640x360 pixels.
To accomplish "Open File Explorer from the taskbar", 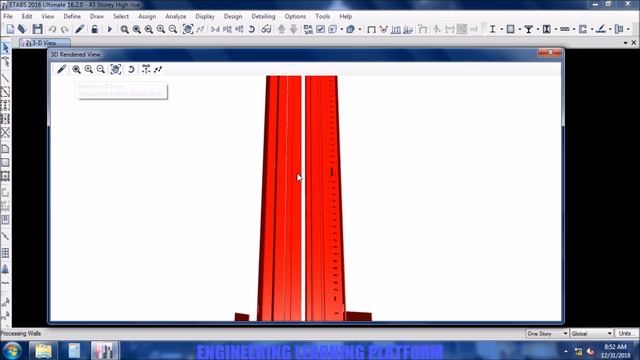I will pos(43,351).
